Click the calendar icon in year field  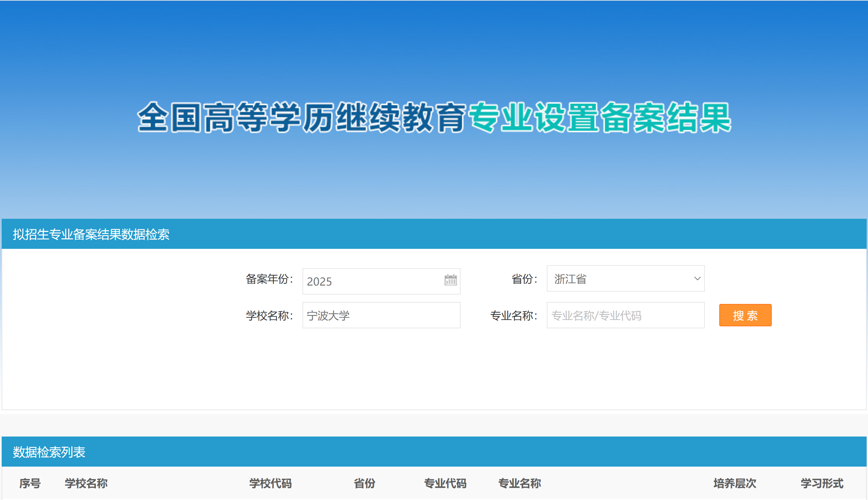point(450,280)
